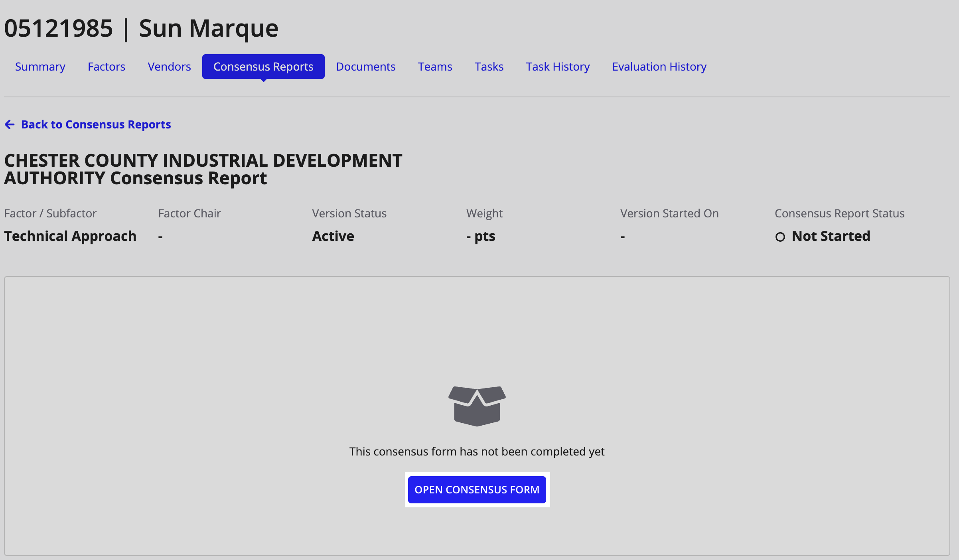Click the 'Version Started On' label
Screen dimensions: 959x560
click(x=669, y=213)
